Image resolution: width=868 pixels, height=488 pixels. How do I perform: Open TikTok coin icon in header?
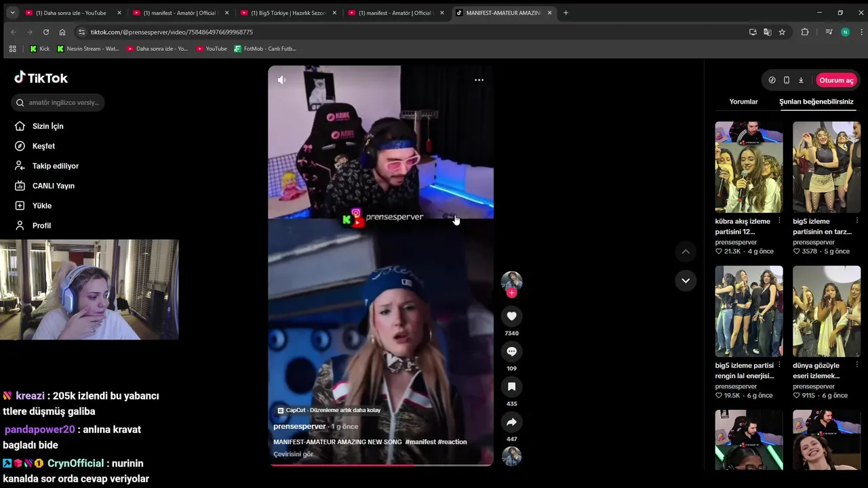point(772,80)
